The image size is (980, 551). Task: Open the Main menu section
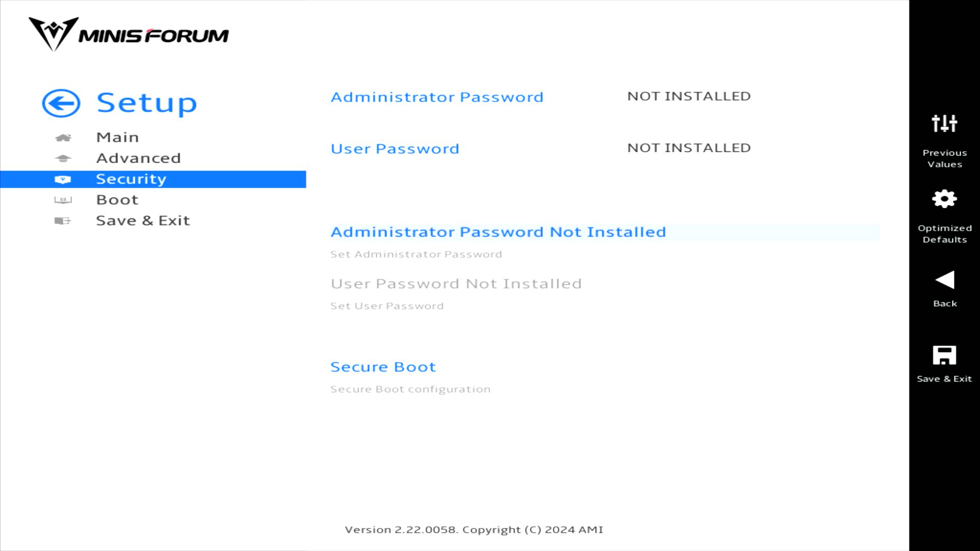pyautogui.click(x=117, y=138)
